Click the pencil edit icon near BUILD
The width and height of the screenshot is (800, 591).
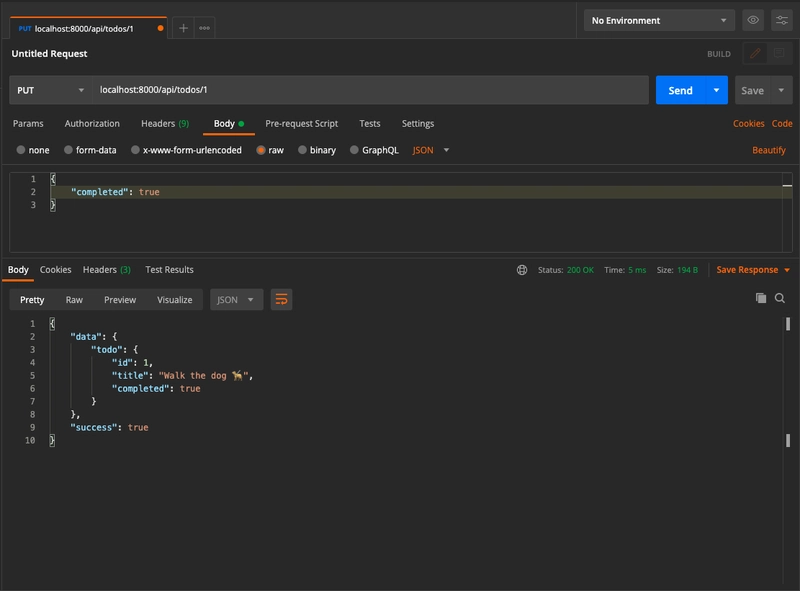755,54
